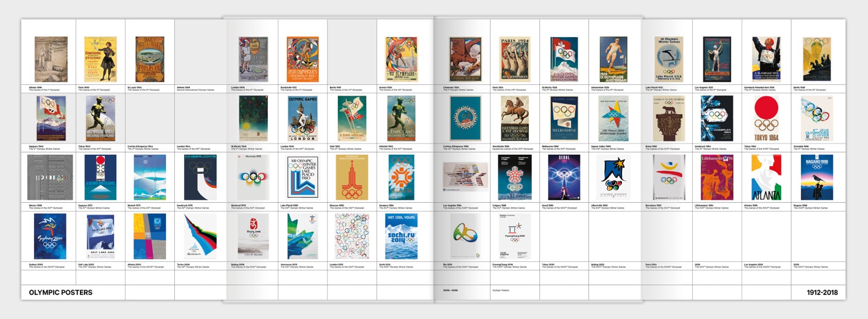
Task: Open the Amsterdam 1928 runner poster
Action: 613,60
